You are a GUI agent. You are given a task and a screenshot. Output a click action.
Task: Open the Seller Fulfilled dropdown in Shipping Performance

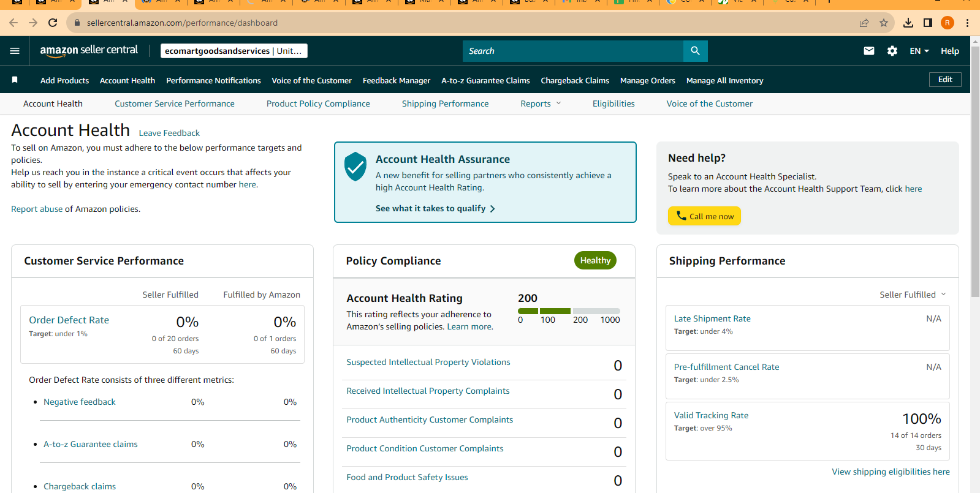click(913, 295)
